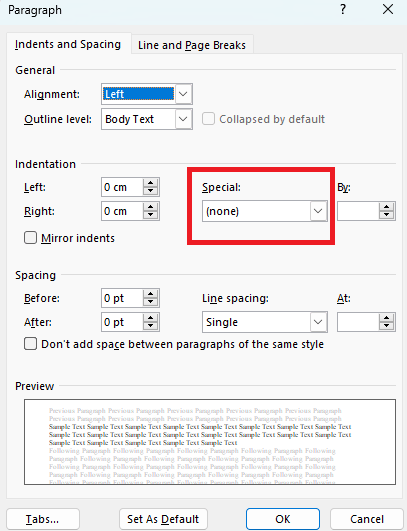407x531 pixels.
Task: Click the Before spacing input field
Action: [123, 298]
